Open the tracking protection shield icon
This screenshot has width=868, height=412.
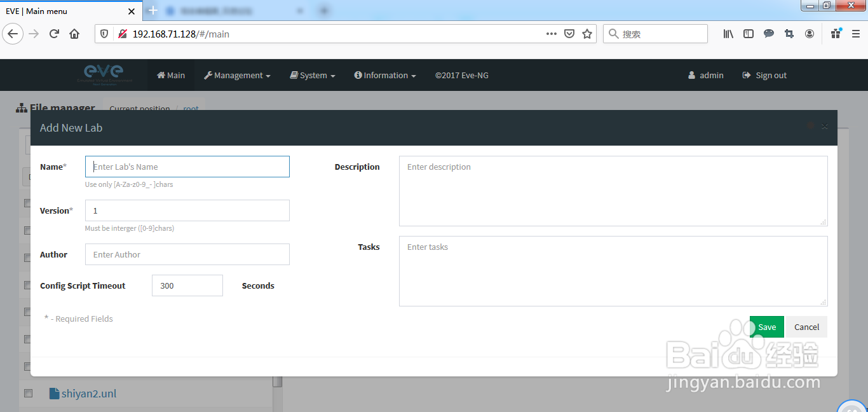[x=105, y=34]
